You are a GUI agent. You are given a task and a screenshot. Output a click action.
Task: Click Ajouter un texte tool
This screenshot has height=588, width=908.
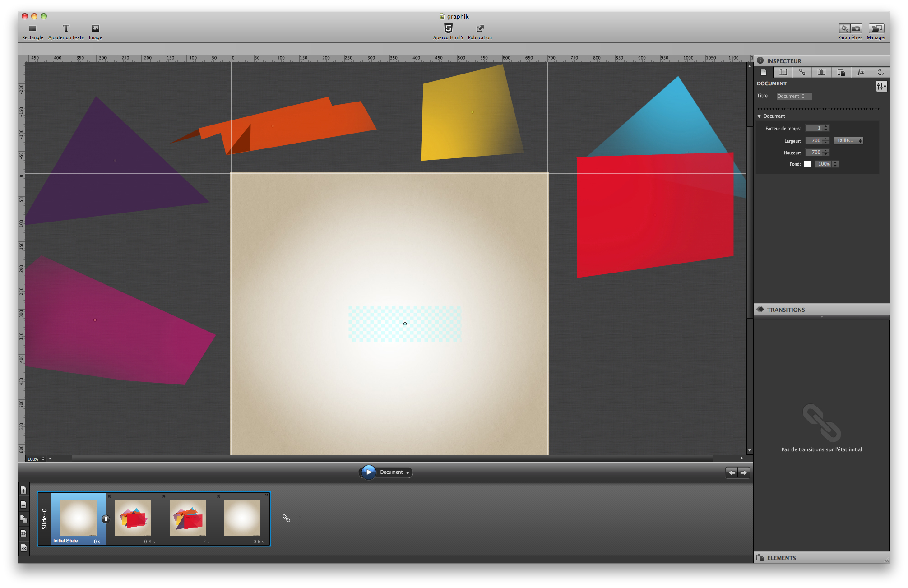66,29
